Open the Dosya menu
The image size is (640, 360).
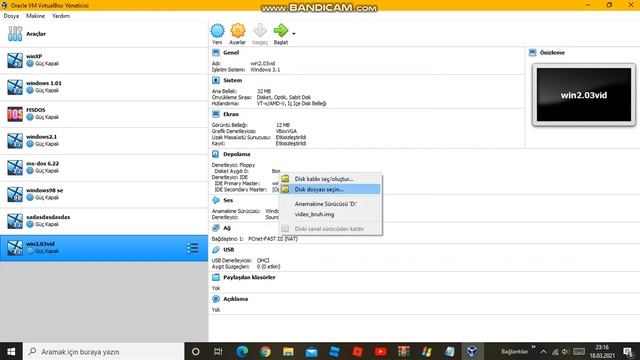click(x=11, y=16)
